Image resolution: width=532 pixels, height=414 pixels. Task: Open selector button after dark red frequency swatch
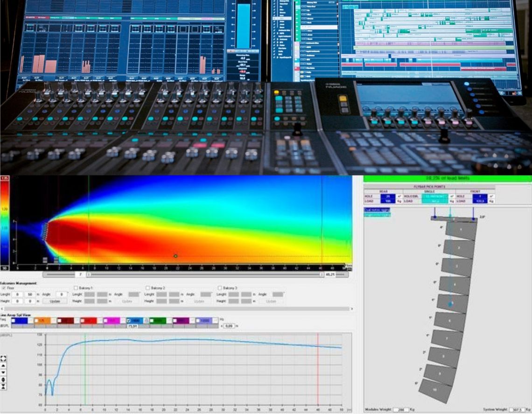tap(77, 321)
